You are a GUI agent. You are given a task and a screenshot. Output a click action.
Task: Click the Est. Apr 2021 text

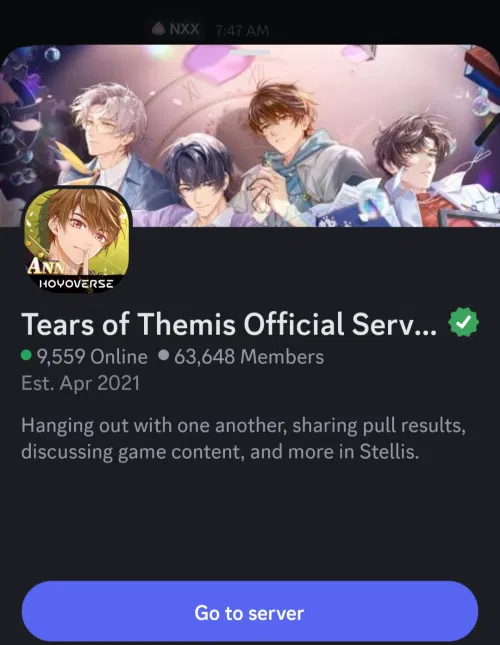(x=81, y=383)
